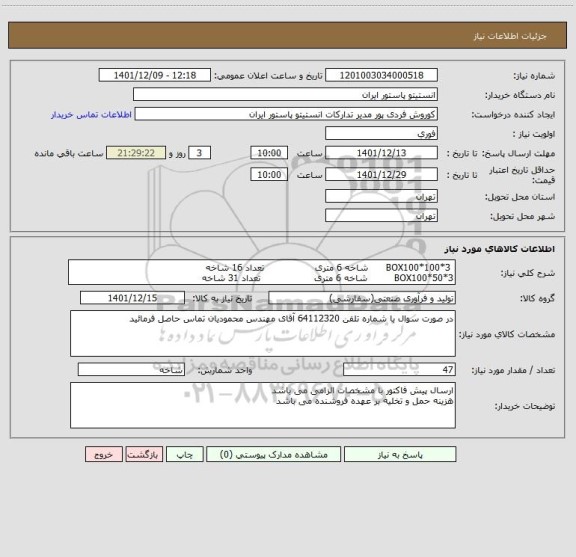Click the remaining time field 21:29:22
The width and height of the screenshot is (576, 557).
pos(136,153)
